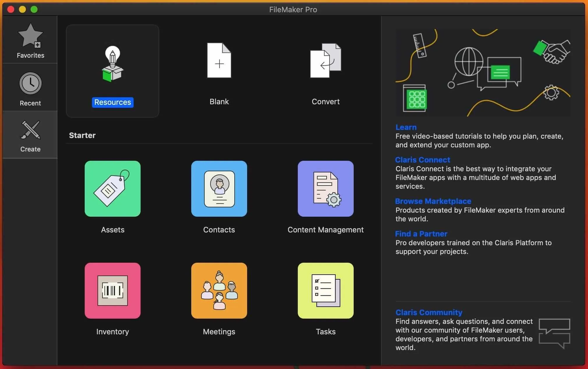The width and height of the screenshot is (588, 369).
Task: Open the Inventory starter template
Action: (112, 291)
